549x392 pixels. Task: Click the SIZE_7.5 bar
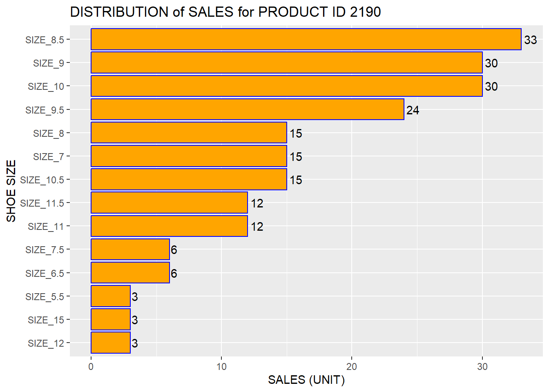130,249
